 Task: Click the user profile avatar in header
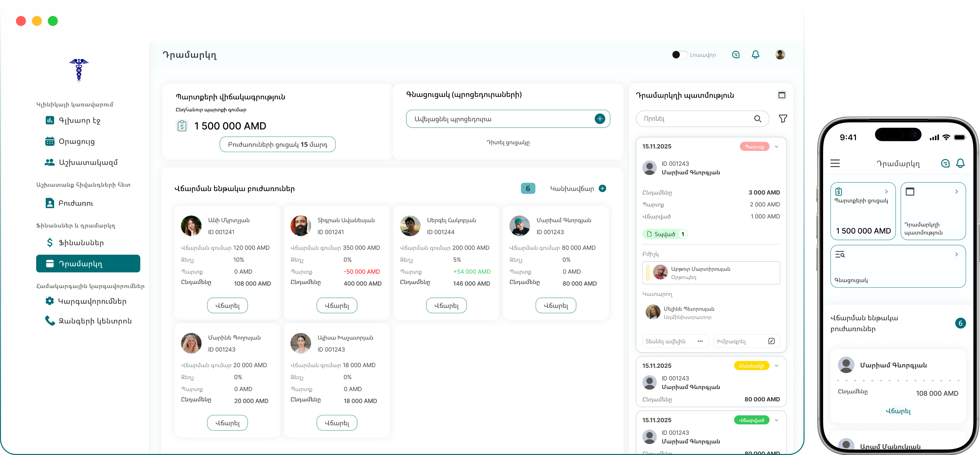point(780,55)
